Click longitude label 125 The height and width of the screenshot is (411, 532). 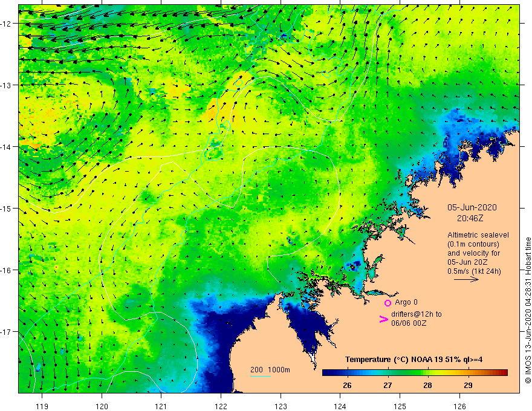(400, 406)
